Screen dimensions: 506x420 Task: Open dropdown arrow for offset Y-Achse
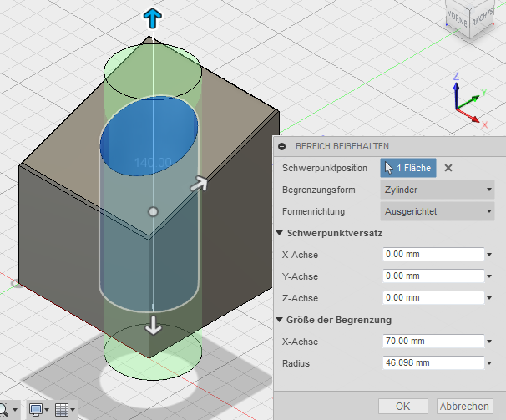tap(489, 276)
